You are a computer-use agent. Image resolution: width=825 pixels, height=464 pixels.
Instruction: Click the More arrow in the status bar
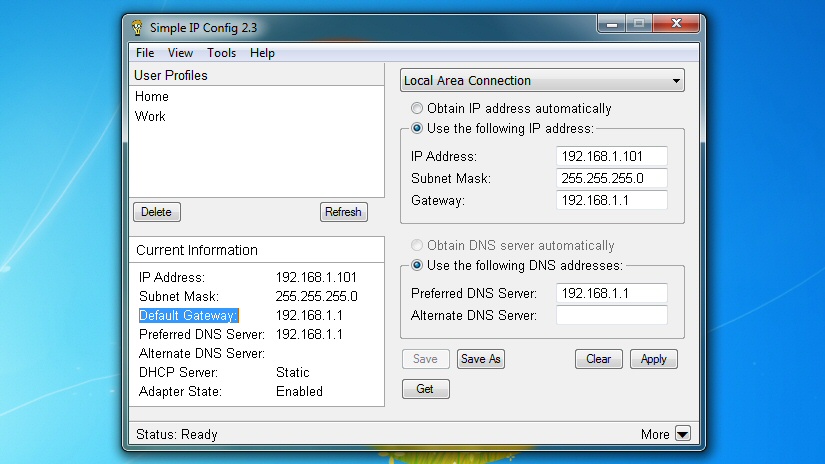[x=682, y=434]
